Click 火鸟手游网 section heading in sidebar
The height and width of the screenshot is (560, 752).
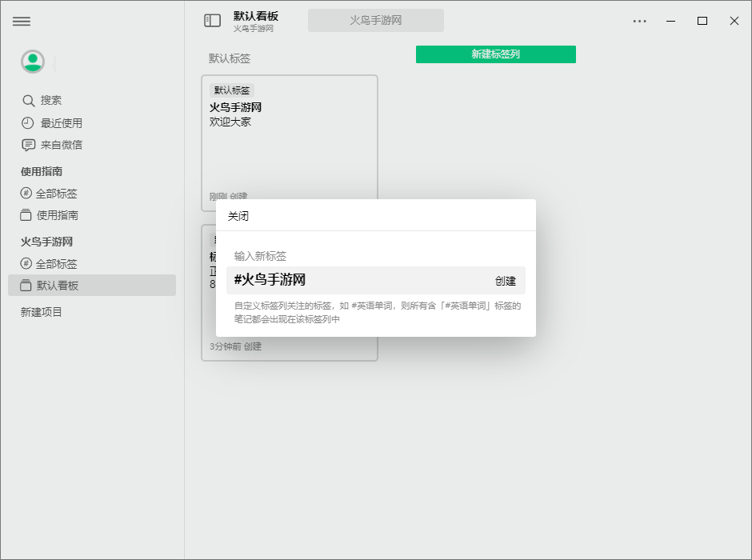(x=46, y=242)
